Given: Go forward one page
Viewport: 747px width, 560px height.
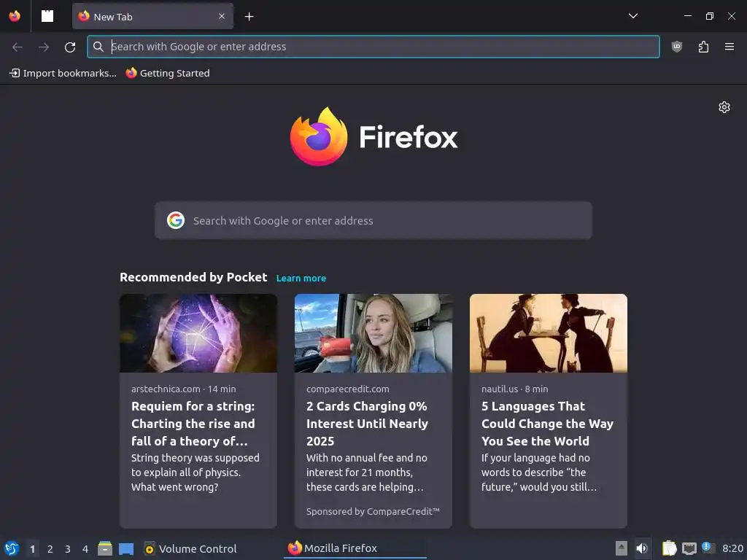Looking at the screenshot, I should pos(44,47).
